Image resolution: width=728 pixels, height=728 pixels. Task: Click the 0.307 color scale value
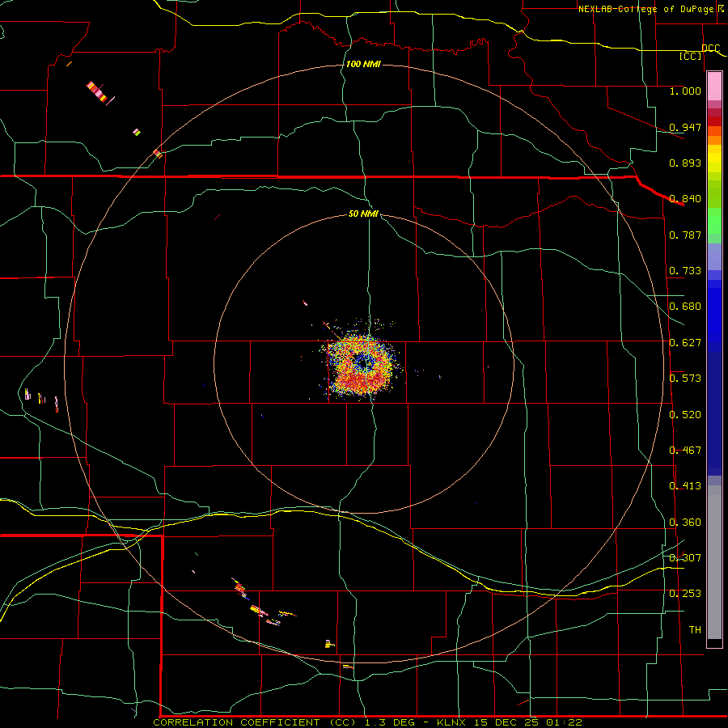tap(685, 557)
